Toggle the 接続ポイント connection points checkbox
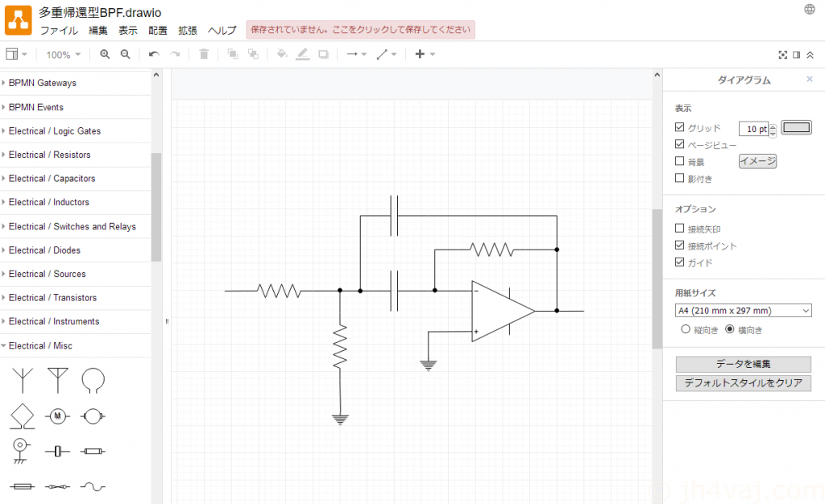This screenshot has width=825, height=504. [680, 245]
